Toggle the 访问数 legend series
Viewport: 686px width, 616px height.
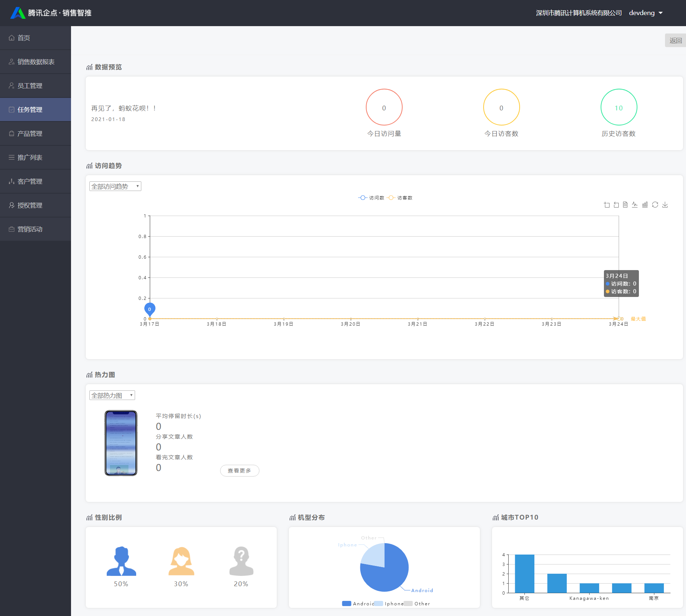(371, 198)
